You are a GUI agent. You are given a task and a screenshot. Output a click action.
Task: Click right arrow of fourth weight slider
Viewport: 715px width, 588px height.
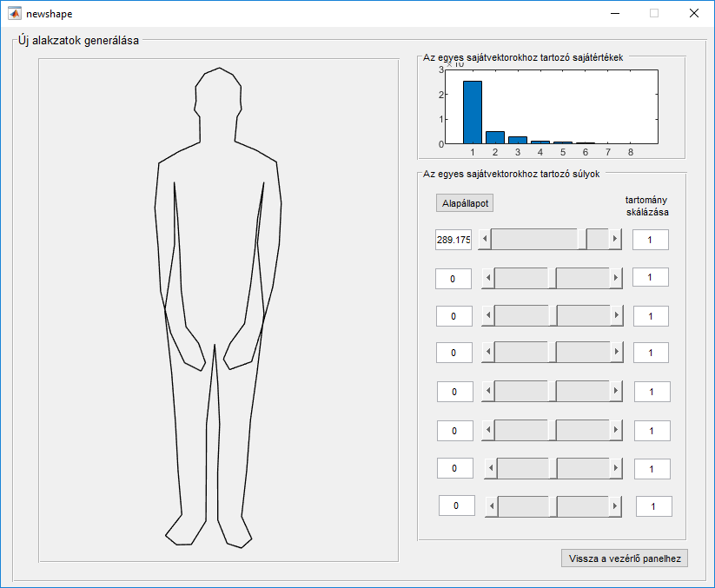[x=616, y=353]
